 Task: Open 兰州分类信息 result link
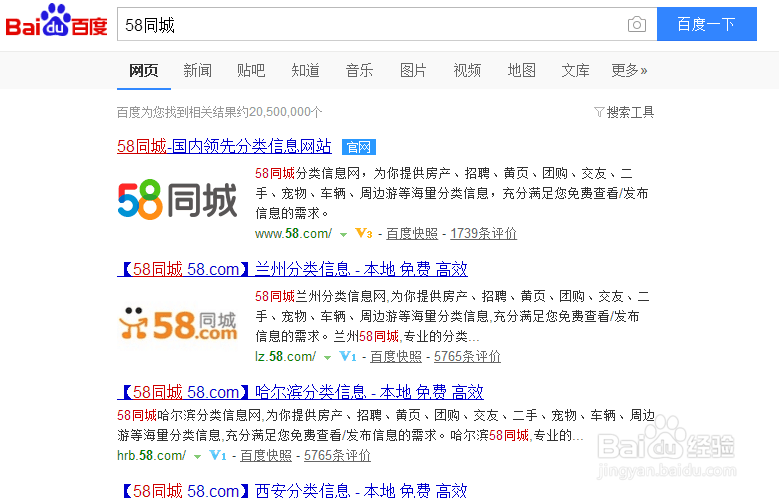[292, 269]
